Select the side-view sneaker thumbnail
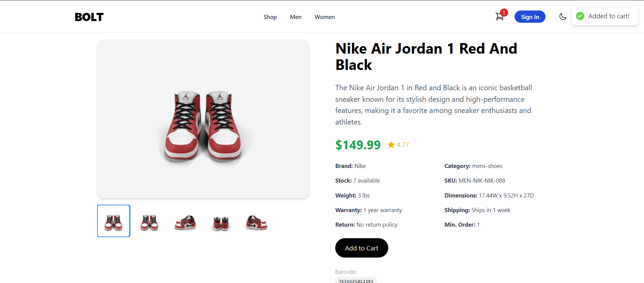 tap(185, 221)
